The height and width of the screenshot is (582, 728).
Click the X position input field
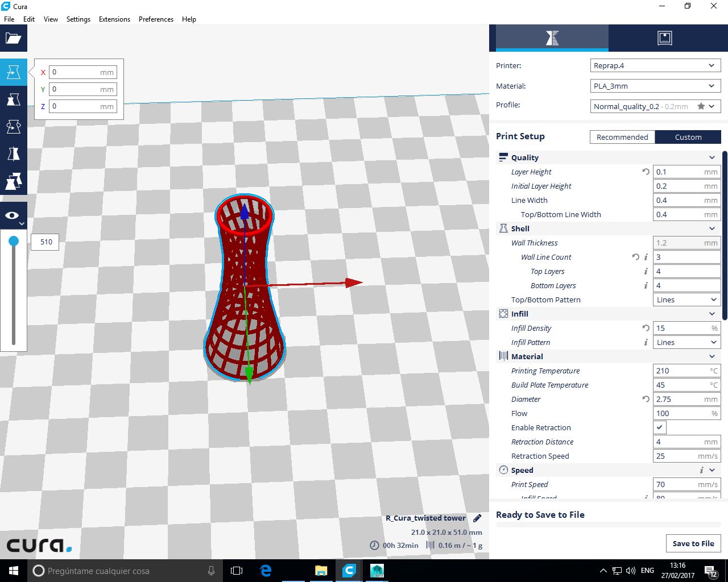pyautogui.click(x=83, y=72)
